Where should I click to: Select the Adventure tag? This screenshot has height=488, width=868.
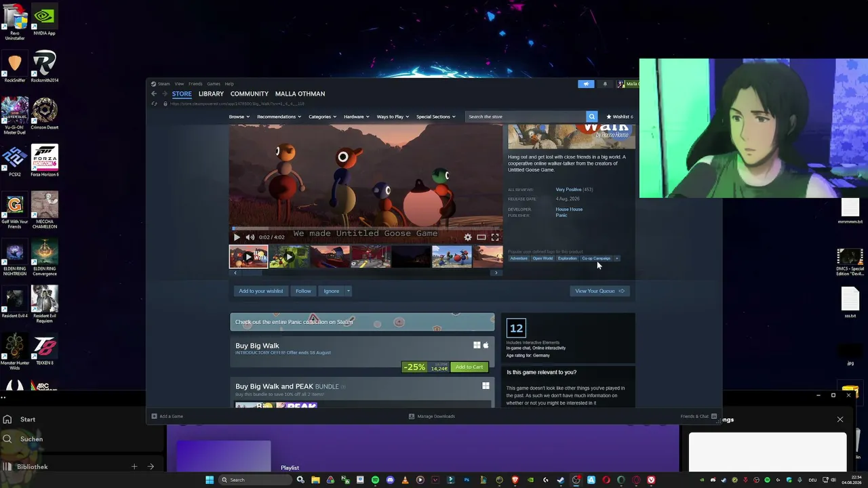coord(519,258)
